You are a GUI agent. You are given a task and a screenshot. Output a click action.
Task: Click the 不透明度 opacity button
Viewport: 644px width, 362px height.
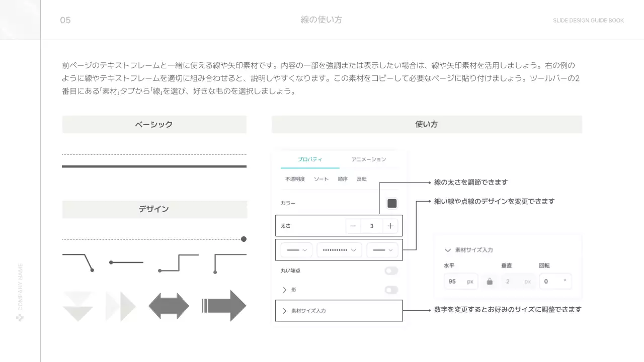click(x=295, y=179)
